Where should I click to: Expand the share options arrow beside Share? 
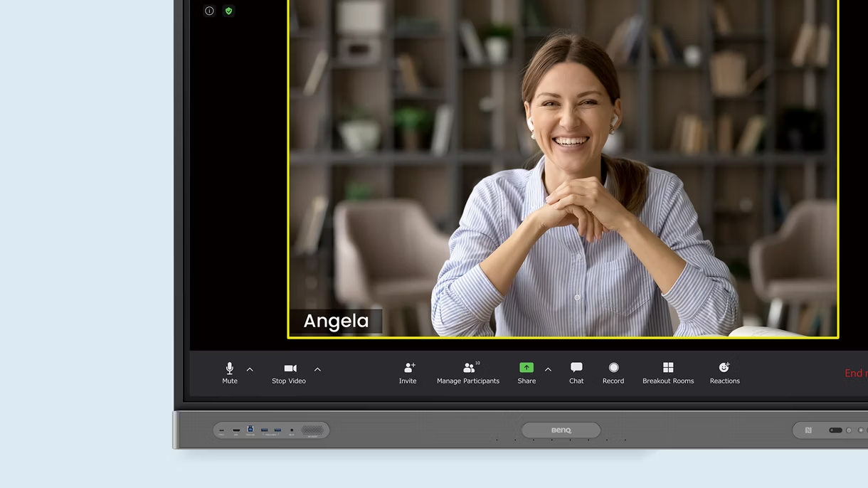pos(548,370)
